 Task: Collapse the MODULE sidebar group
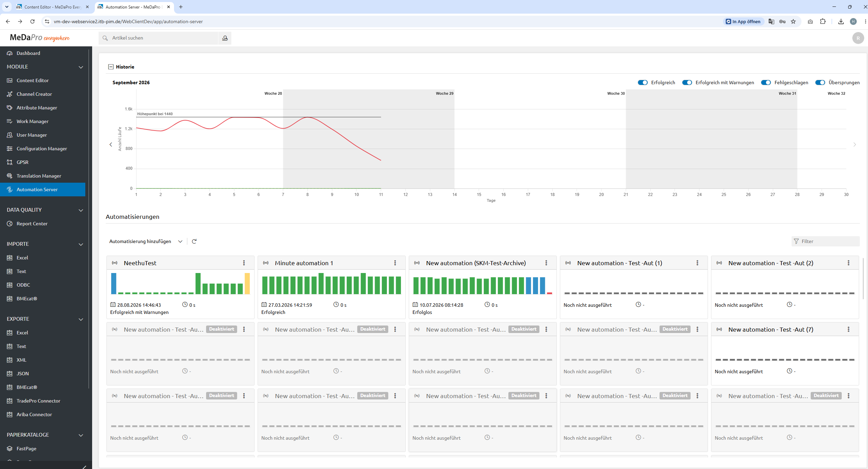click(x=81, y=67)
